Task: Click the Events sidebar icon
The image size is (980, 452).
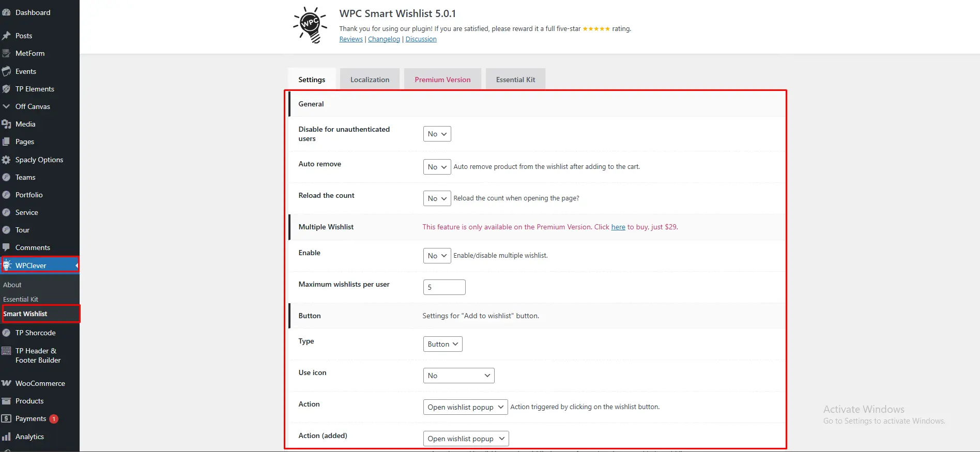Action: [6, 71]
